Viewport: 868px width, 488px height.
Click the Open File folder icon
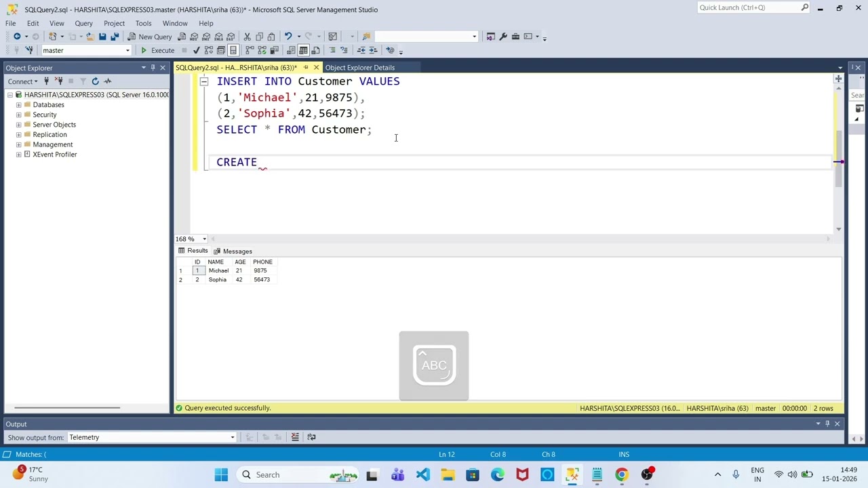(x=90, y=37)
